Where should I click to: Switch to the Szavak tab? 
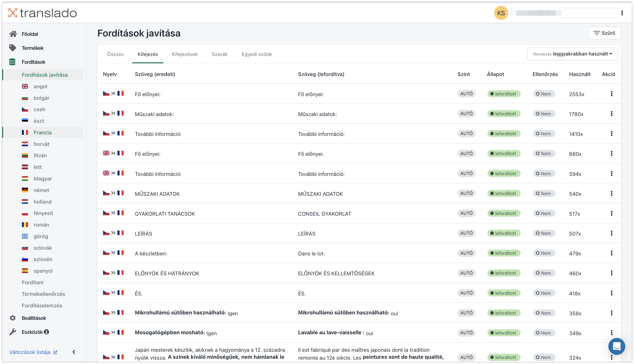[219, 54]
